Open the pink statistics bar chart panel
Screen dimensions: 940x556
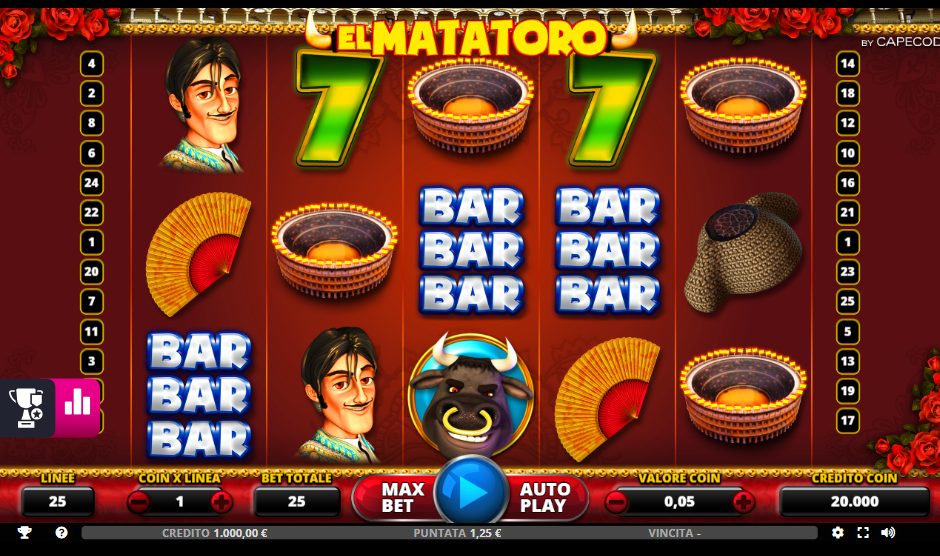click(x=77, y=407)
